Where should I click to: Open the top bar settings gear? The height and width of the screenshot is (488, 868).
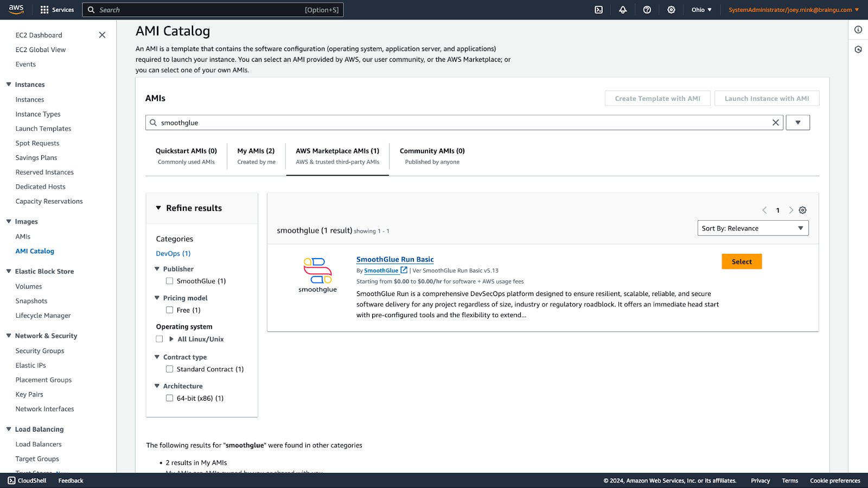click(671, 10)
